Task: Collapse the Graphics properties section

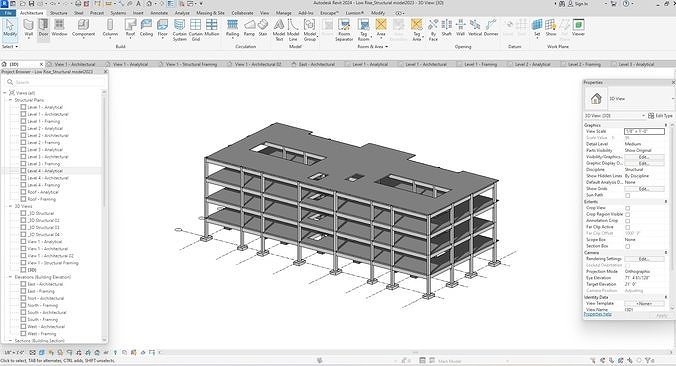Action: tap(666, 125)
